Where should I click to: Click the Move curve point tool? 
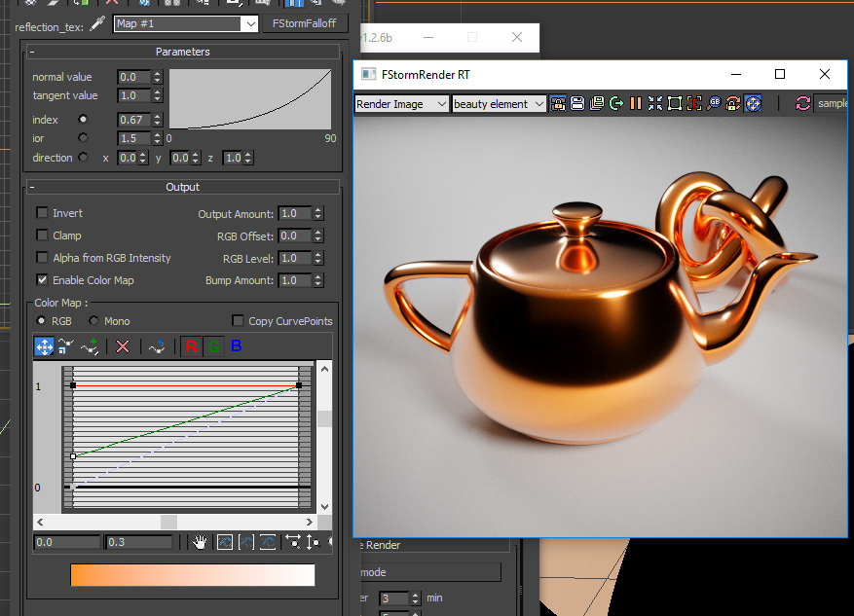tap(45, 346)
